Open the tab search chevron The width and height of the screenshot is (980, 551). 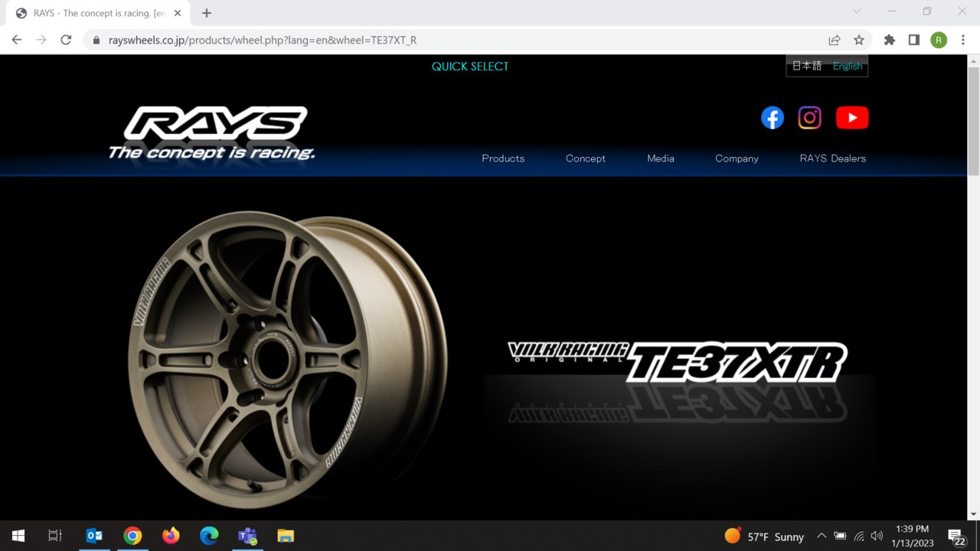[857, 11]
